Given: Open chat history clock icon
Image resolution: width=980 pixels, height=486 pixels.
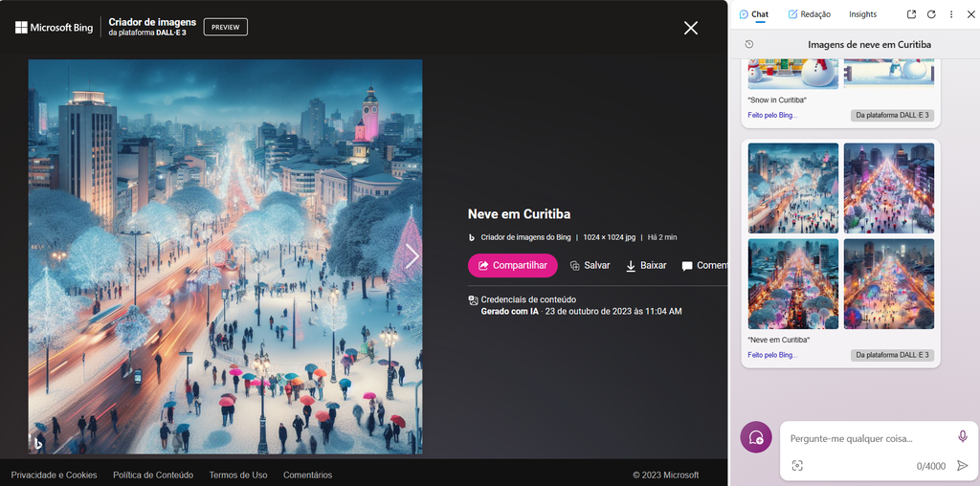Looking at the screenshot, I should 748,44.
